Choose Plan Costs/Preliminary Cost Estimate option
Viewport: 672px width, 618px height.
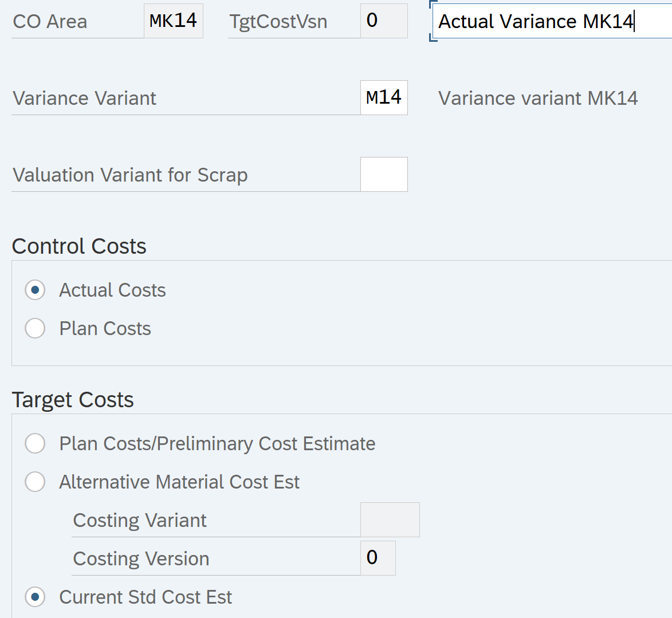tap(35, 444)
